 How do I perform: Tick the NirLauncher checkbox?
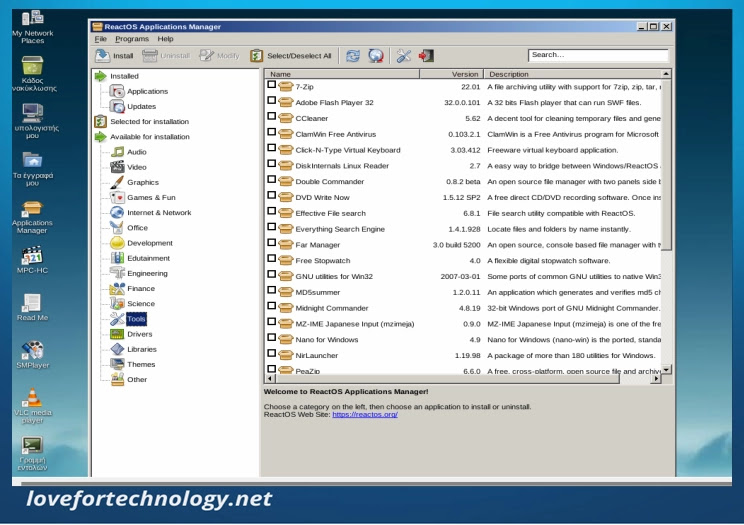click(x=271, y=353)
